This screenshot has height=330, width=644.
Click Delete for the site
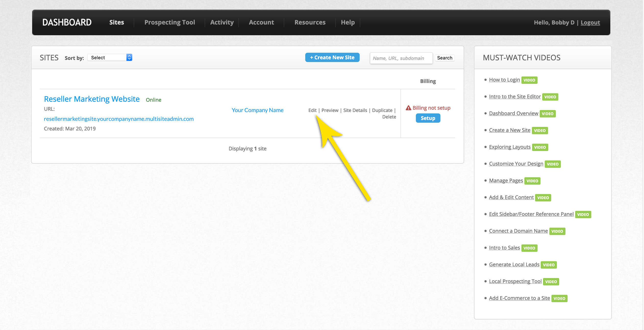pyautogui.click(x=389, y=117)
